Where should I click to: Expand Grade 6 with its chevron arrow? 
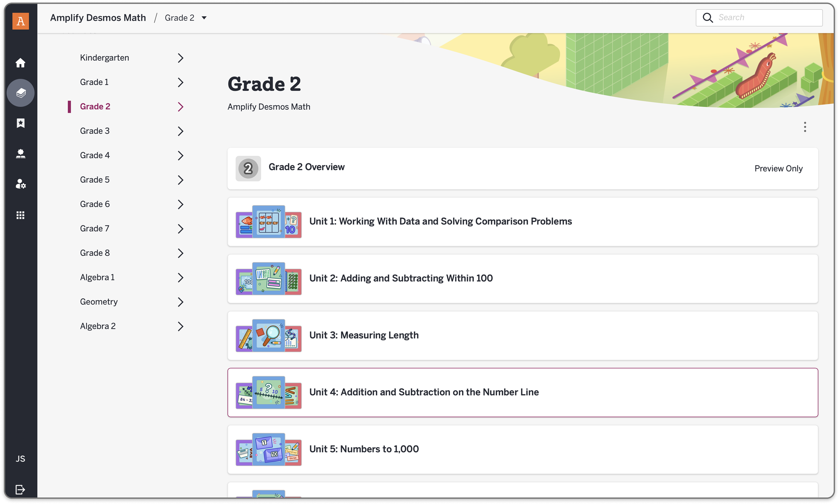click(180, 204)
